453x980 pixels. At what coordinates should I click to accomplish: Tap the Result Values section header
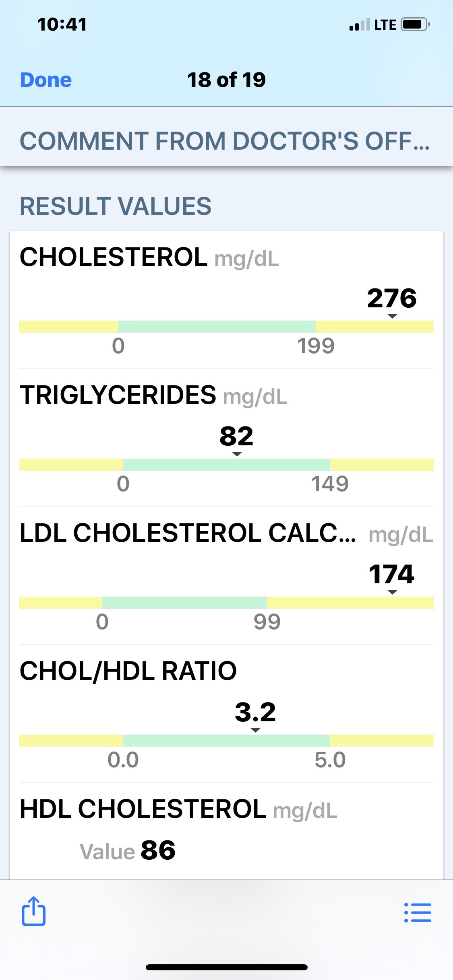116,206
